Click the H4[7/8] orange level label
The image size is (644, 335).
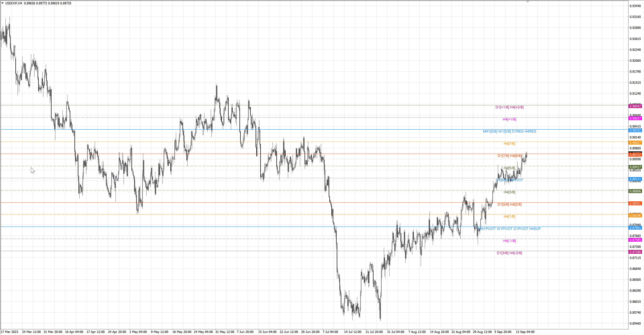click(509, 144)
